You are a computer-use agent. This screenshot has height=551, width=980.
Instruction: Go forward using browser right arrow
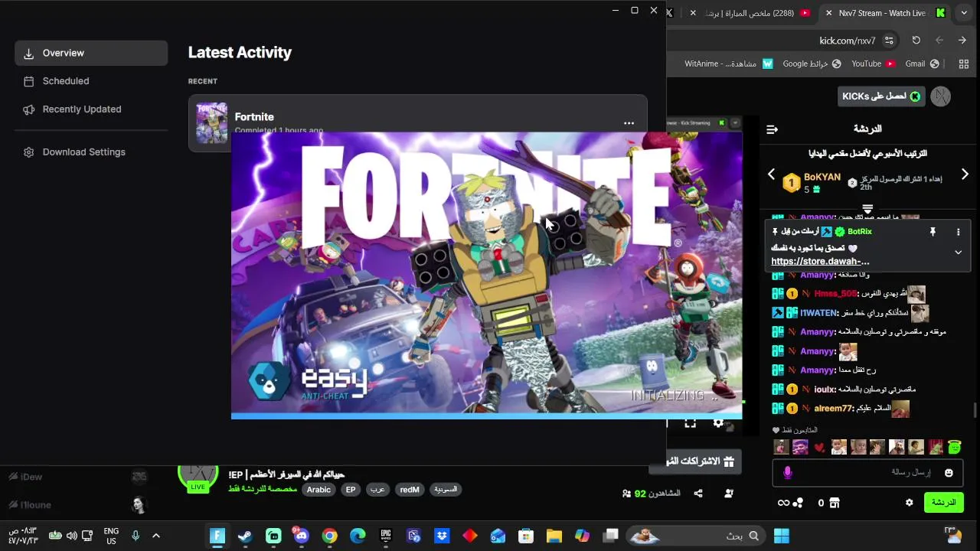[962, 41]
